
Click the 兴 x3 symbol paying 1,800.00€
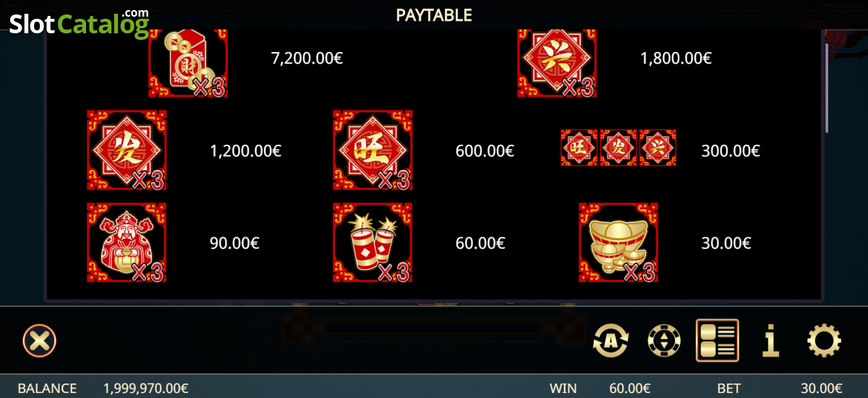[x=557, y=63]
